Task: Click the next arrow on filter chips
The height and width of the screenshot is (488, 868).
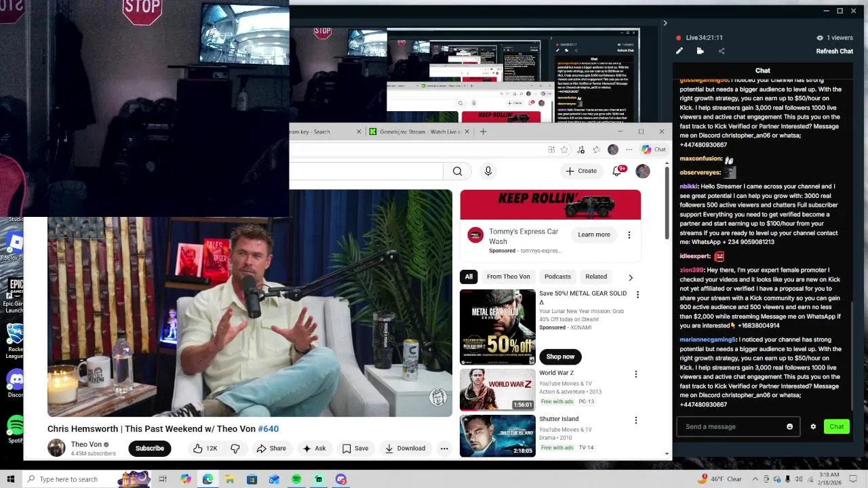Action: [631, 277]
